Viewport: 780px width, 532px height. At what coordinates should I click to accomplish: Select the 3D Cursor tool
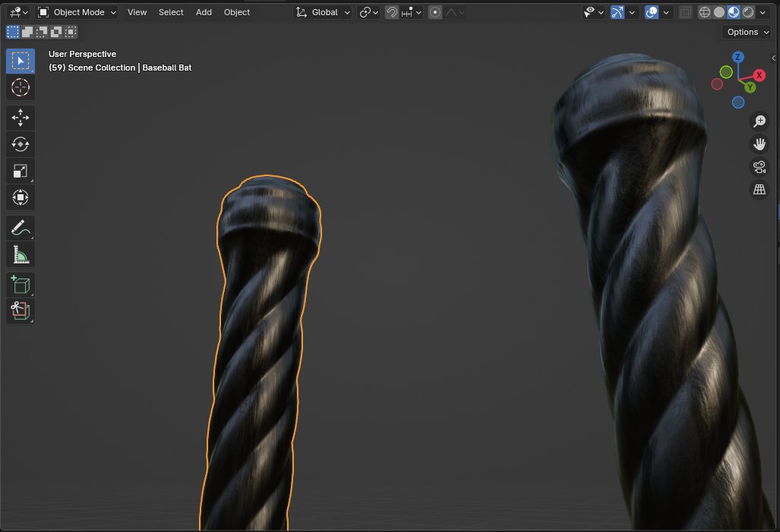pyautogui.click(x=20, y=87)
